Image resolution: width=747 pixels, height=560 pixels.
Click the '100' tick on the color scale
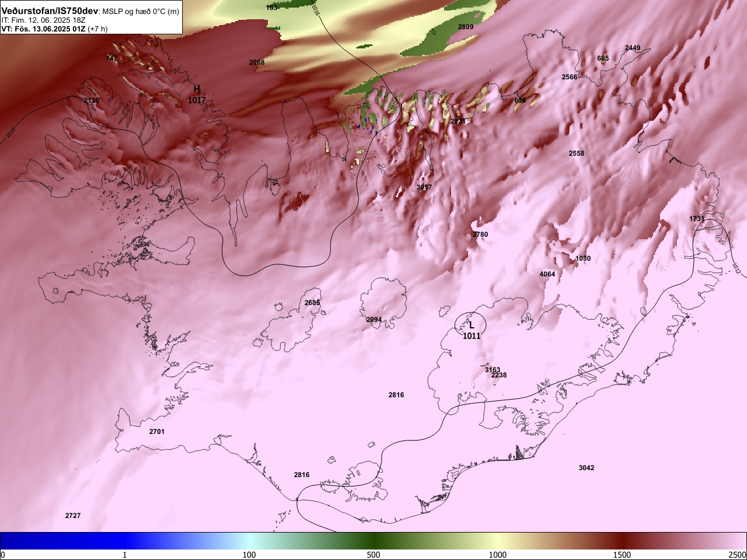(x=249, y=555)
